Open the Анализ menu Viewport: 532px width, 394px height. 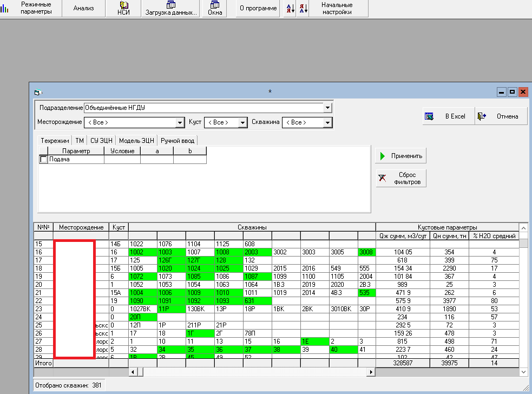(83, 8)
